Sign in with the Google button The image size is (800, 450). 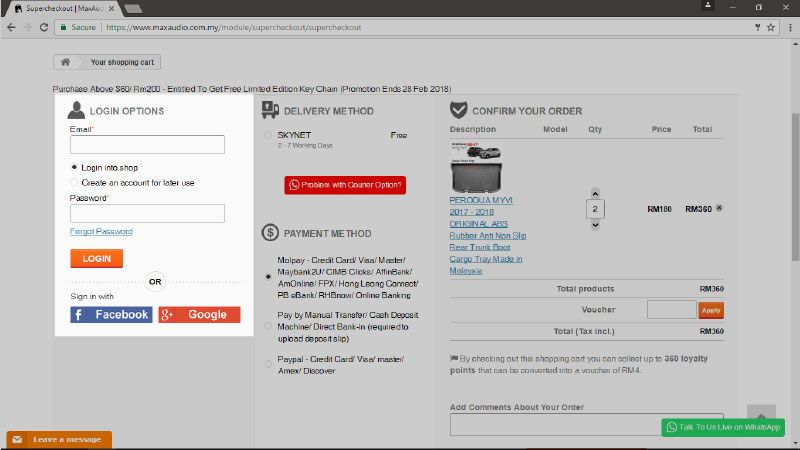point(199,315)
